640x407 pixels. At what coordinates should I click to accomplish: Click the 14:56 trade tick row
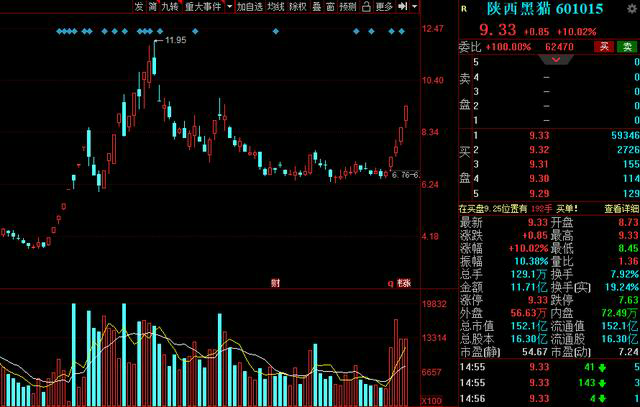[x=549, y=398]
